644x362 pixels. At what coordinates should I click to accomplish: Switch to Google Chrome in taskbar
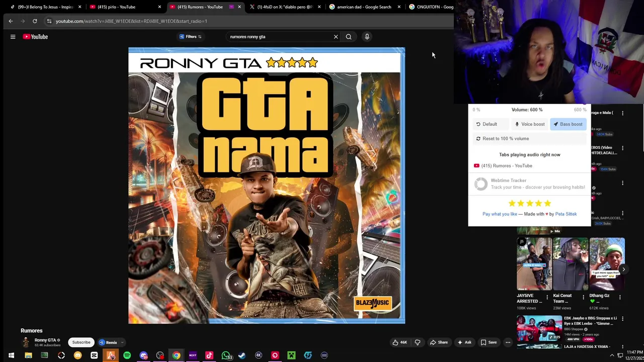pyautogui.click(x=176, y=355)
